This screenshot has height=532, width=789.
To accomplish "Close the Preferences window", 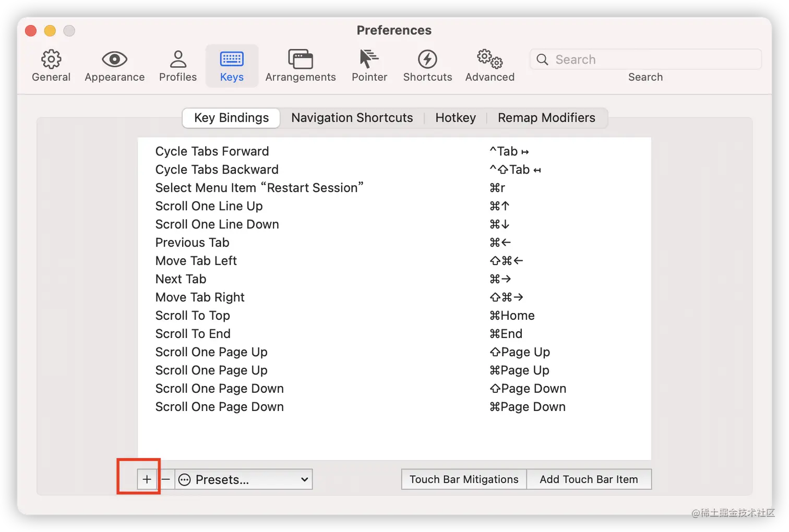I will (31, 31).
